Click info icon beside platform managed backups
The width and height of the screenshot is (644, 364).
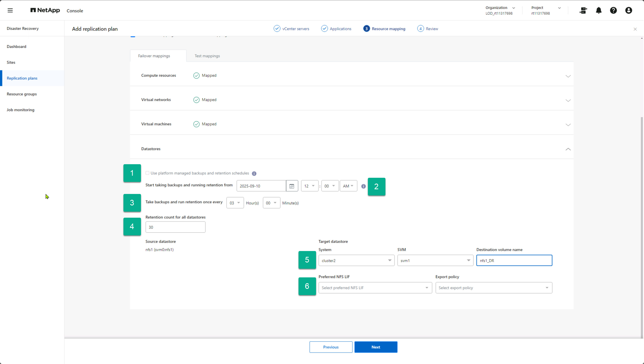[x=254, y=173]
